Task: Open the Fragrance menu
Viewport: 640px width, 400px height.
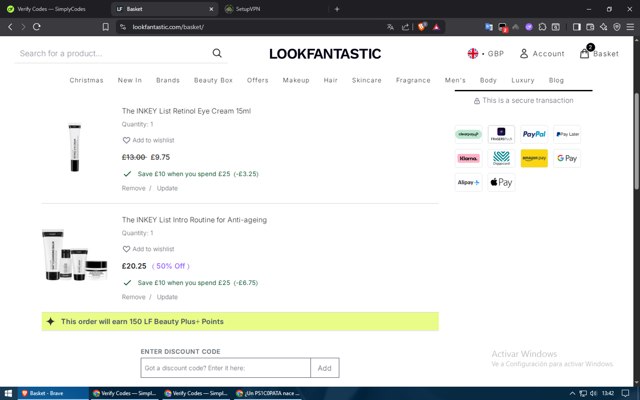Action: click(x=413, y=80)
